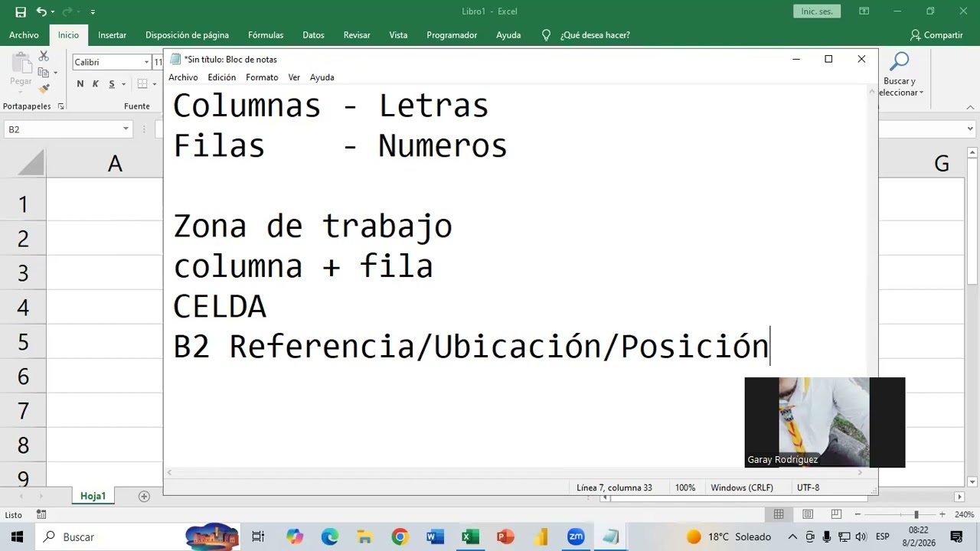
Task: Click the zoom in plus button
Action: coord(942,515)
